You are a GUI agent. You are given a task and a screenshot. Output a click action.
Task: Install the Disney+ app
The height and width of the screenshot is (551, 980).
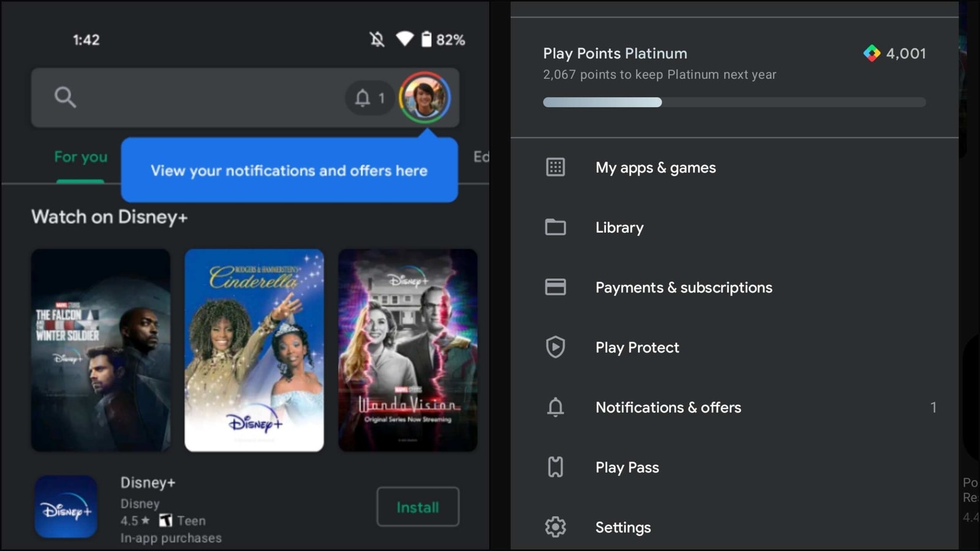coord(418,507)
